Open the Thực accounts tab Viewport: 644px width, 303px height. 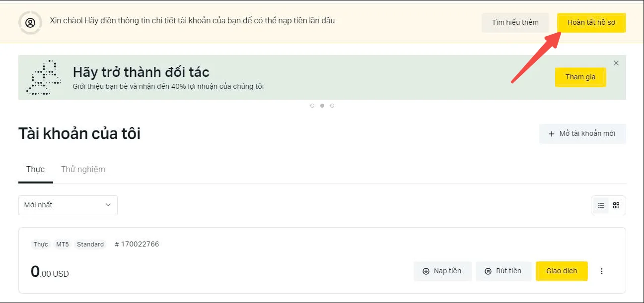click(x=36, y=170)
